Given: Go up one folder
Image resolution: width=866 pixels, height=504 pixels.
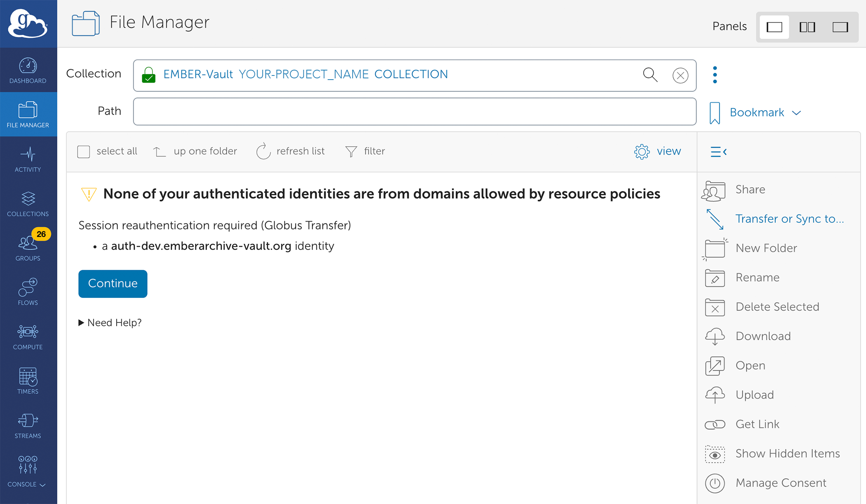Looking at the screenshot, I should pyautogui.click(x=195, y=151).
